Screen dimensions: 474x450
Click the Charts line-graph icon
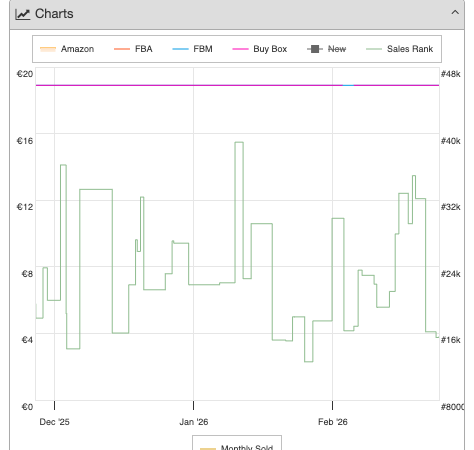click(x=23, y=14)
